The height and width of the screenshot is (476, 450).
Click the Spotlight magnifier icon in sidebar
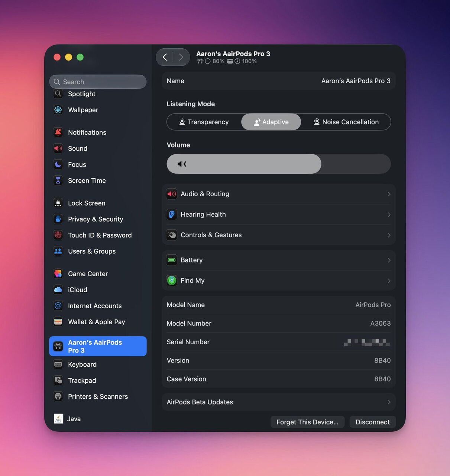pos(58,94)
